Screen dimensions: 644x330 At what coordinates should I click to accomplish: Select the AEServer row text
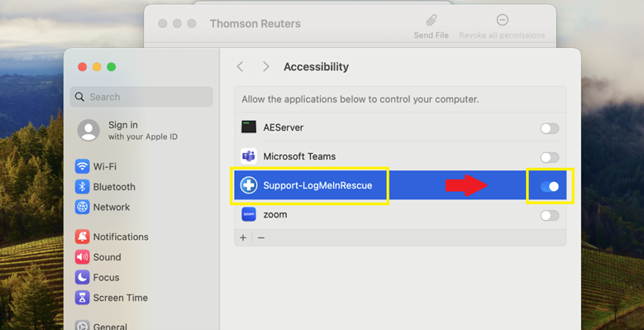click(x=284, y=127)
